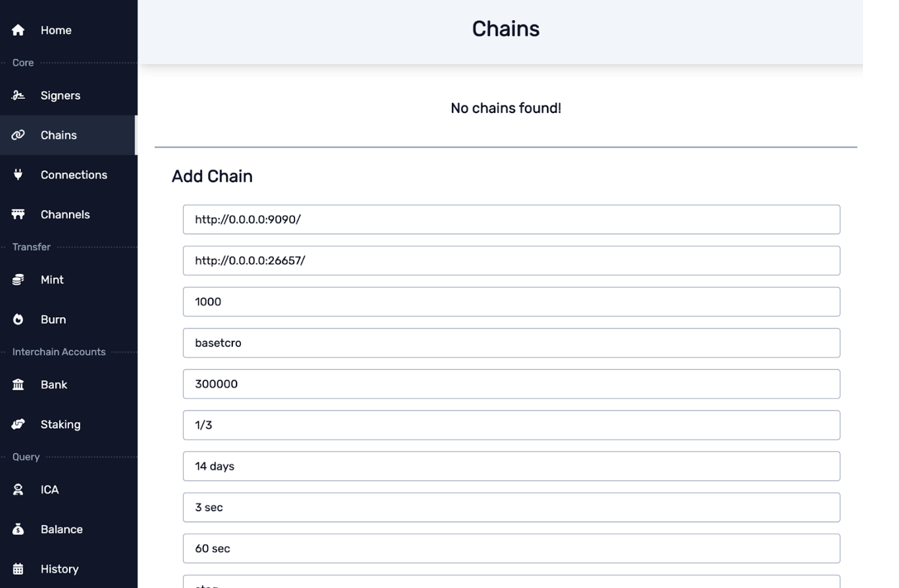The height and width of the screenshot is (588, 899).
Task: Open the Staking sidebar link
Action: click(60, 424)
